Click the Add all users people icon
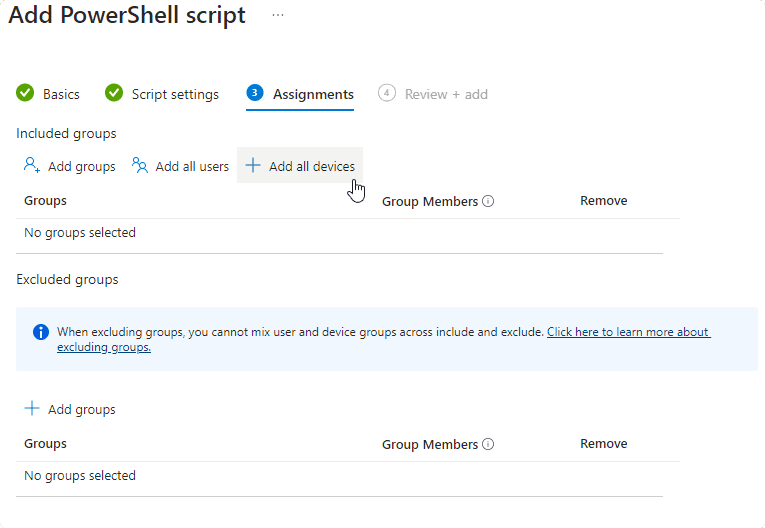 coord(140,166)
